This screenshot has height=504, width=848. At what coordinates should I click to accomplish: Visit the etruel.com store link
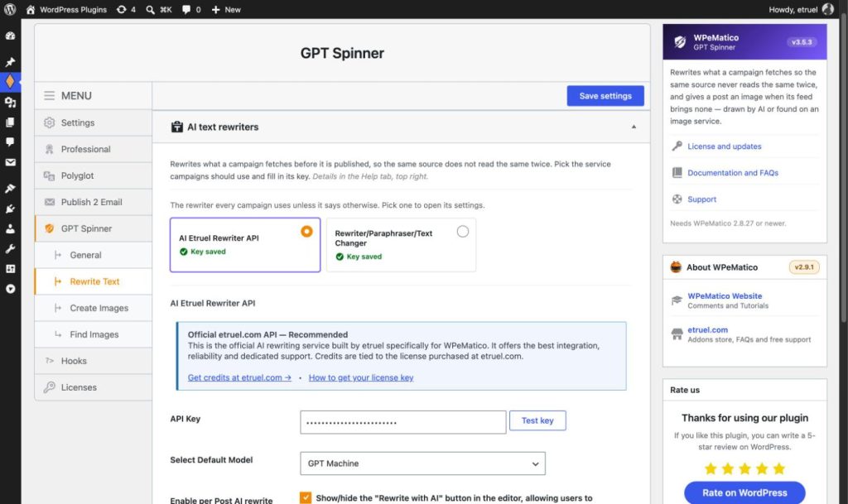click(x=707, y=330)
